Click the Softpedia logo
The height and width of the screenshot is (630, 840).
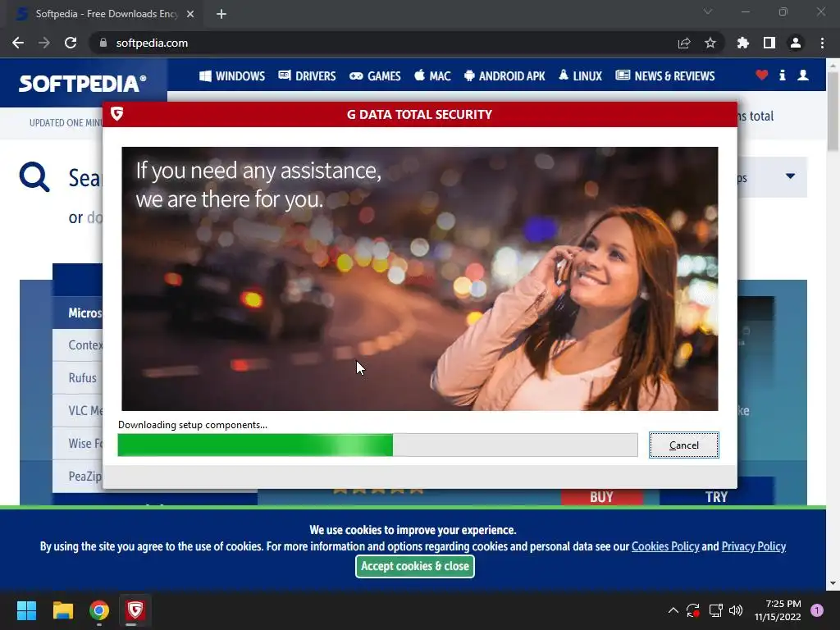click(x=83, y=83)
